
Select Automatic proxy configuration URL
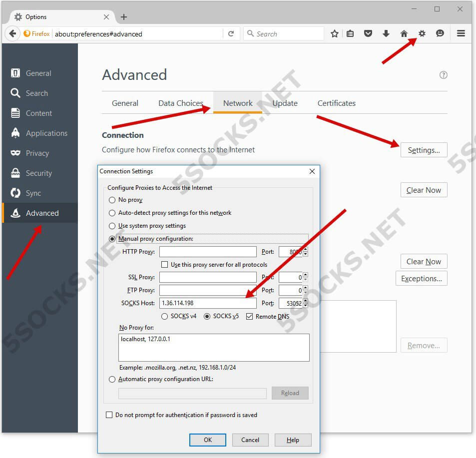(x=112, y=380)
